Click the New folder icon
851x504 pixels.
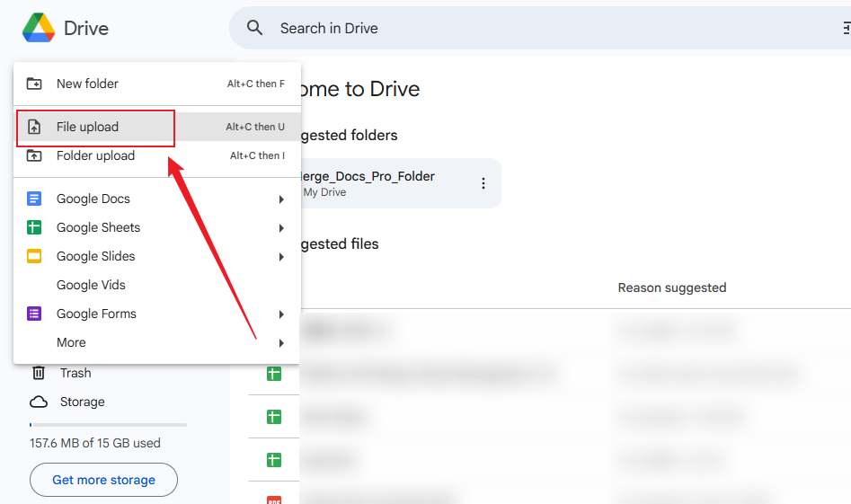(34, 84)
